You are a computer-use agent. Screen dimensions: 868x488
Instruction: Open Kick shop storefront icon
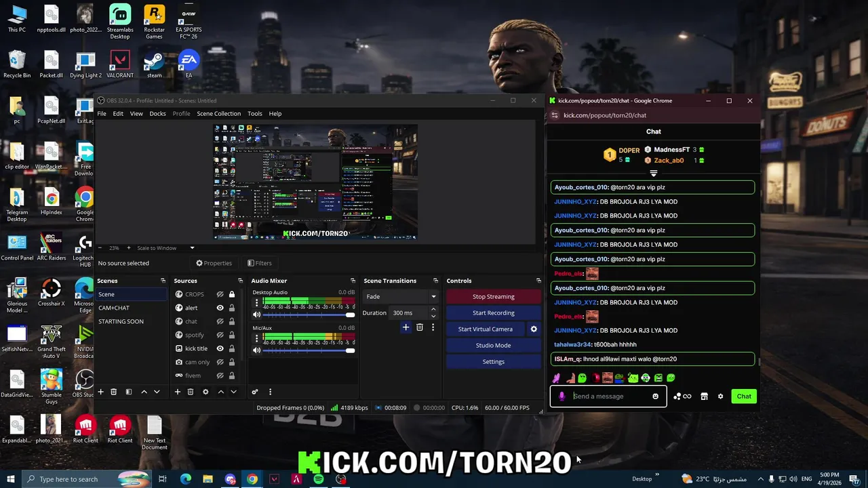tap(704, 396)
